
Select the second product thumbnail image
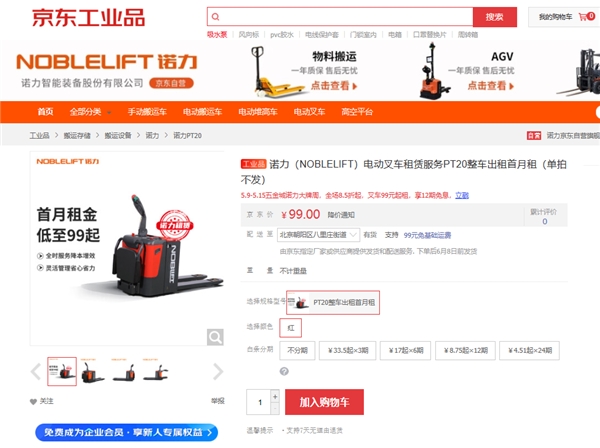point(93,371)
